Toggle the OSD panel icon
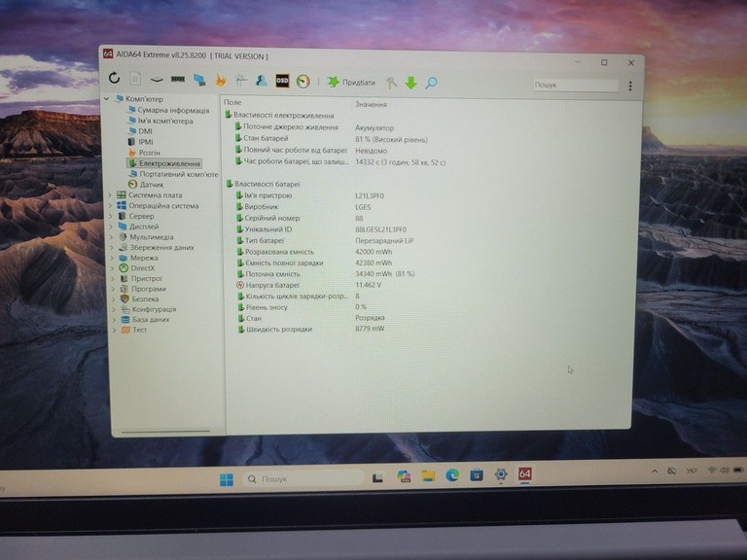This screenshot has height=560, width=747. pos(282,81)
